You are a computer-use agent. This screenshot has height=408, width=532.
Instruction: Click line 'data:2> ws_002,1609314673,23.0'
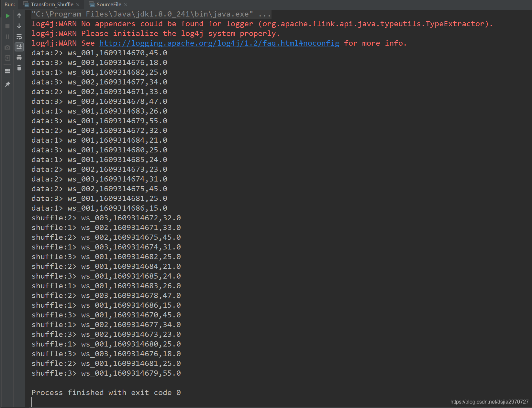[x=99, y=169]
